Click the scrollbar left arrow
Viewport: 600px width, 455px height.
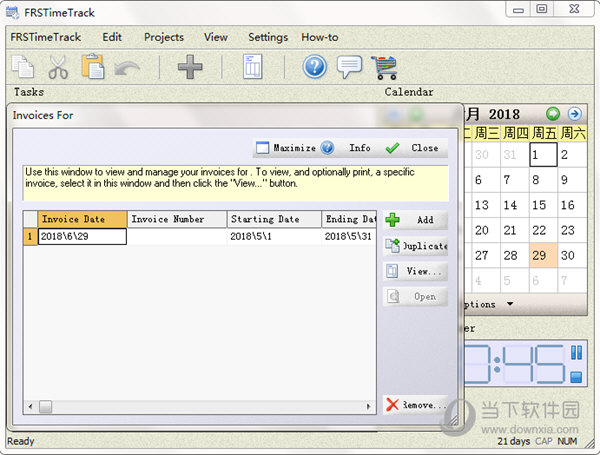30,406
